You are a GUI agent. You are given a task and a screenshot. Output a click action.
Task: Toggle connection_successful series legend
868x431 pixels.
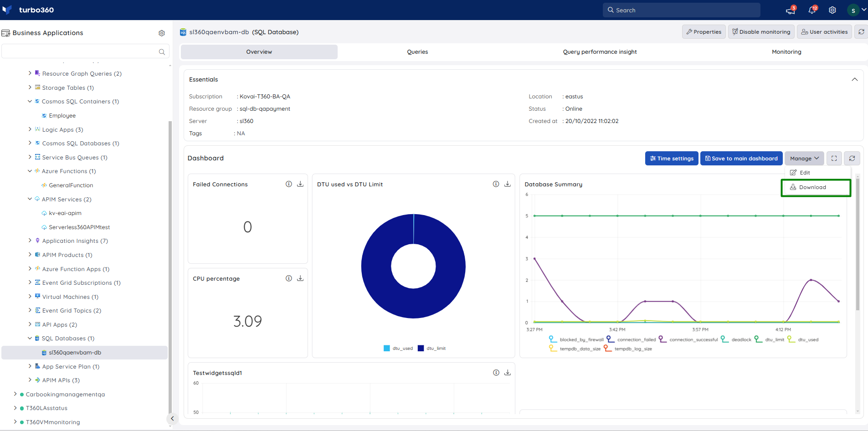[x=688, y=339]
